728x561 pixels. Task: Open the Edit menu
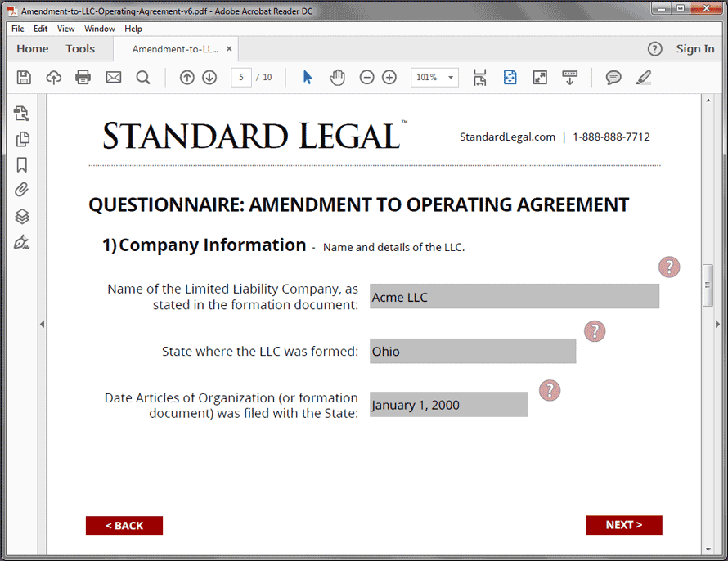click(40, 29)
